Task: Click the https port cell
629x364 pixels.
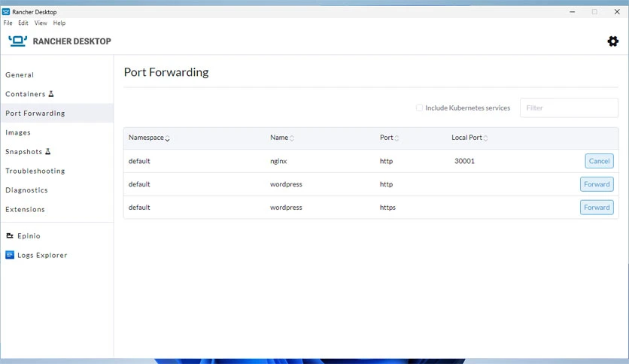Action: point(387,208)
